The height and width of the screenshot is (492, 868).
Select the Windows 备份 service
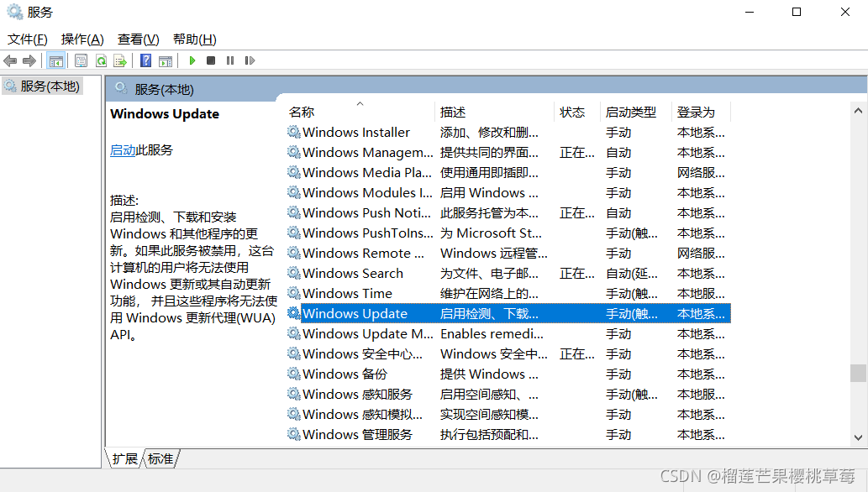pyautogui.click(x=345, y=374)
